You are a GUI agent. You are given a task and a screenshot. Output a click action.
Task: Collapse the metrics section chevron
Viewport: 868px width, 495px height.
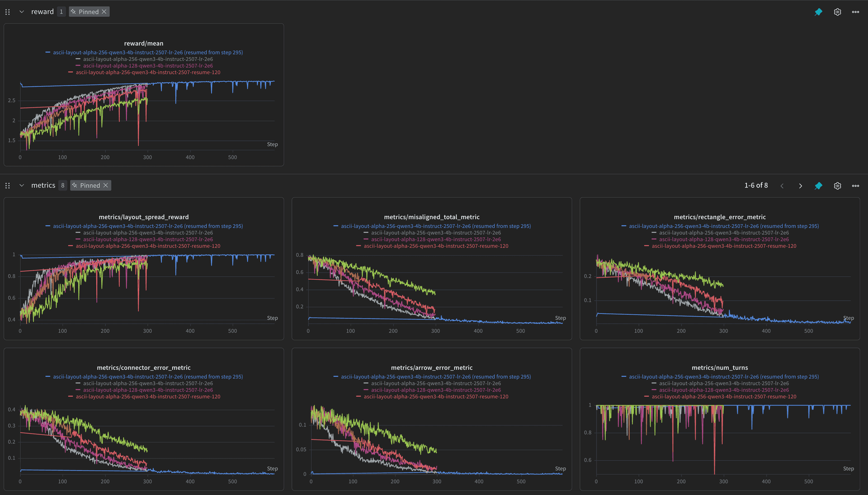click(21, 186)
